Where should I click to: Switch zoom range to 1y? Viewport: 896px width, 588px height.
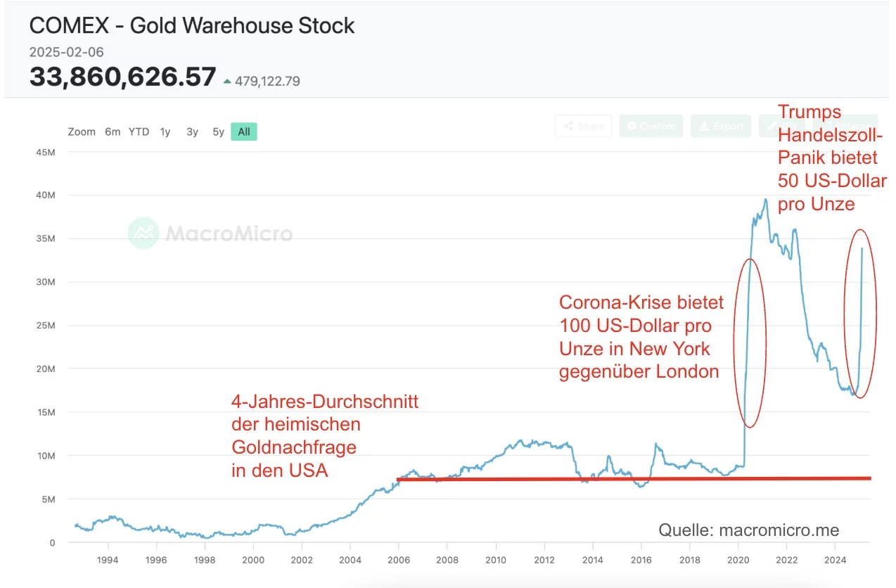pyautogui.click(x=165, y=132)
